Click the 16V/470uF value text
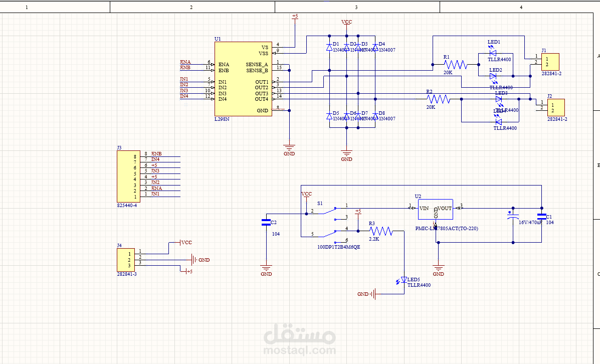The image size is (600, 364). coord(530,223)
